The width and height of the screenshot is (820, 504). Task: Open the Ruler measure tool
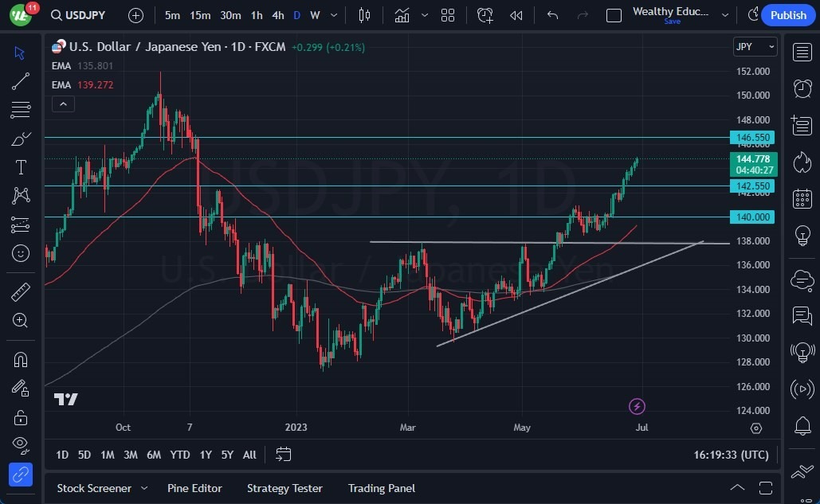coord(21,292)
